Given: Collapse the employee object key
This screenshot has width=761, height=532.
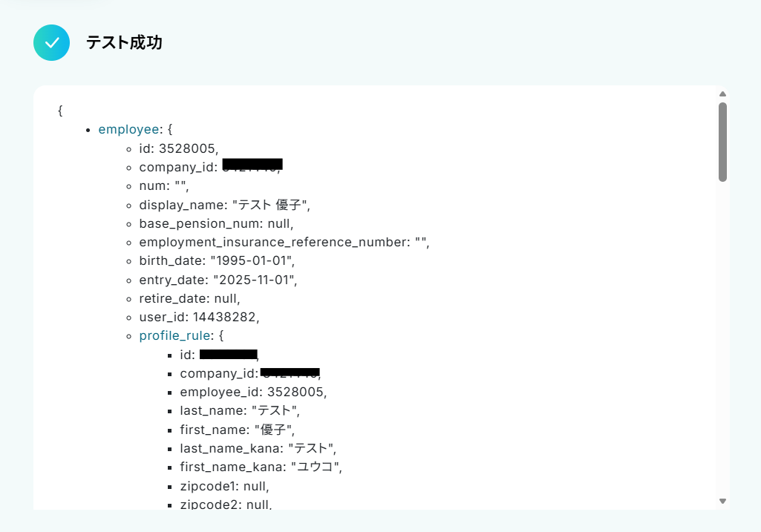Looking at the screenshot, I should click(x=128, y=130).
